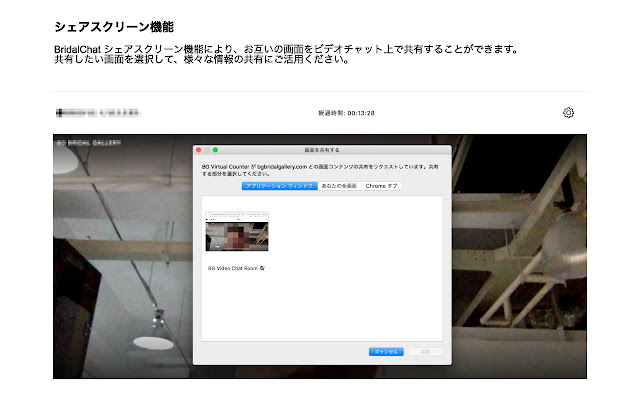Click the BridalChat description paragraph
Screen dimensions: 640x400
click(x=286, y=54)
